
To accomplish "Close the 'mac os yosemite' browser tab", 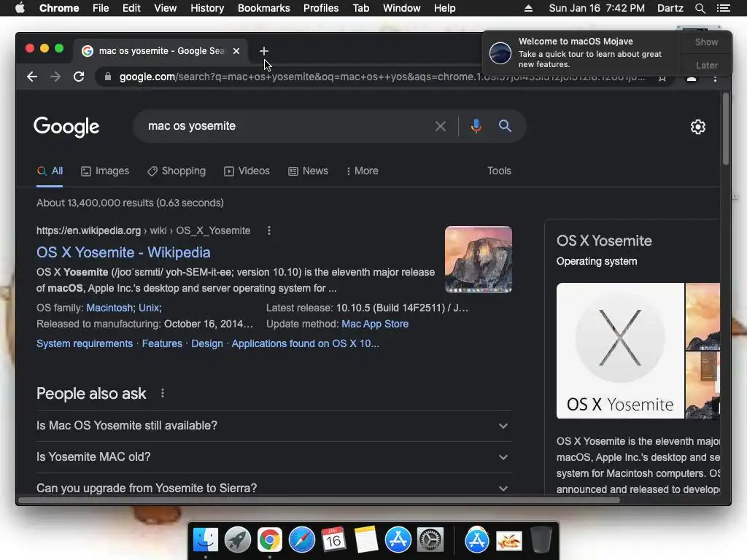I will coord(236,51).
